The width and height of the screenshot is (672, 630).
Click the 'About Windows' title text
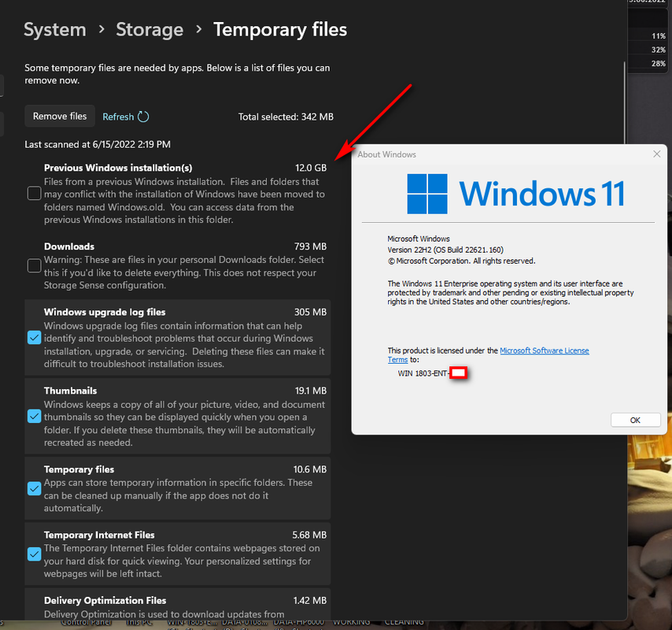[386, 154]
